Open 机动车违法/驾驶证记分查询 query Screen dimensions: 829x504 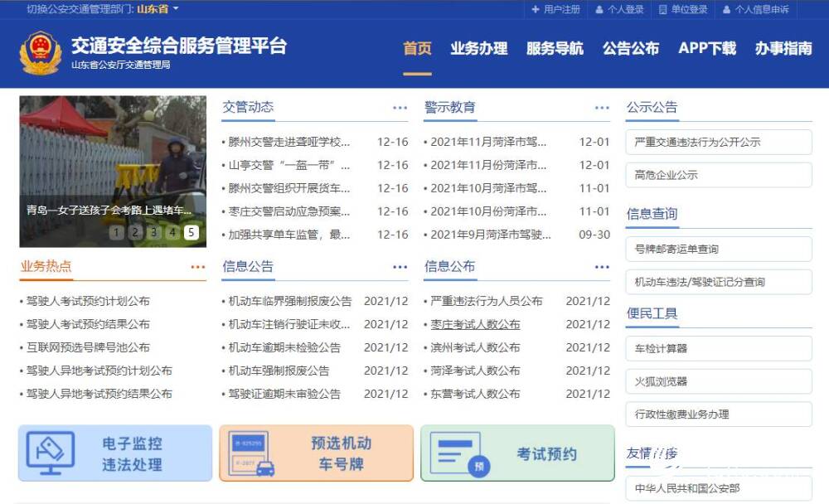tap(718, 282)
